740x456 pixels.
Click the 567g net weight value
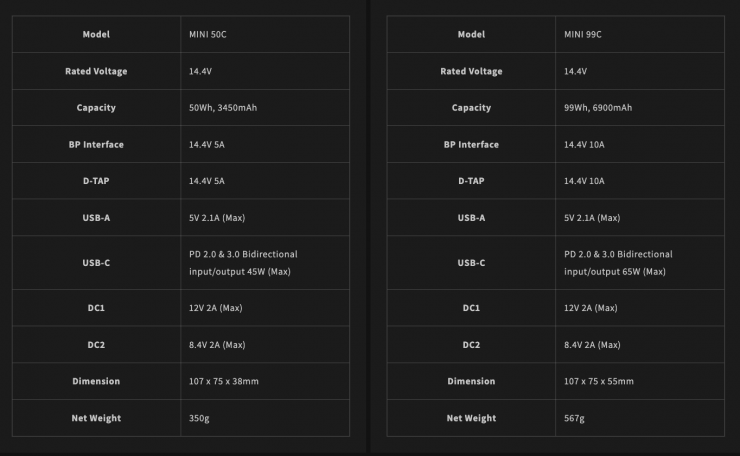click(576, 418)
